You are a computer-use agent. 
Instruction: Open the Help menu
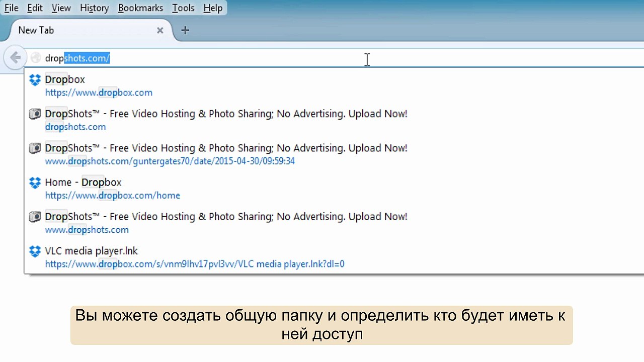(x=213, y=8)
